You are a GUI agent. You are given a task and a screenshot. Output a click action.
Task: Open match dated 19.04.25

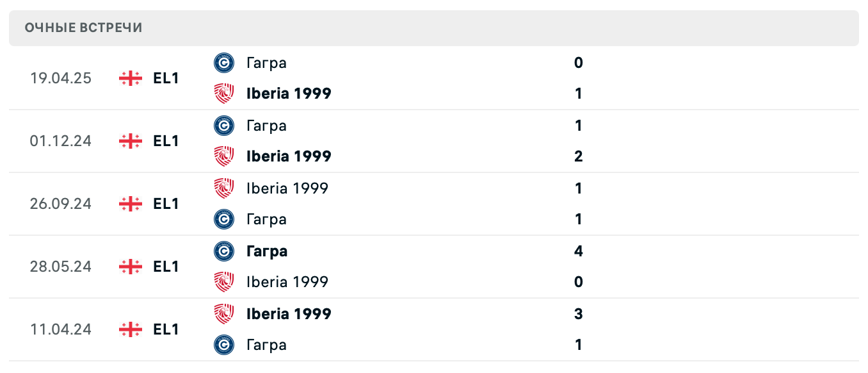click(x=61, y=78)
